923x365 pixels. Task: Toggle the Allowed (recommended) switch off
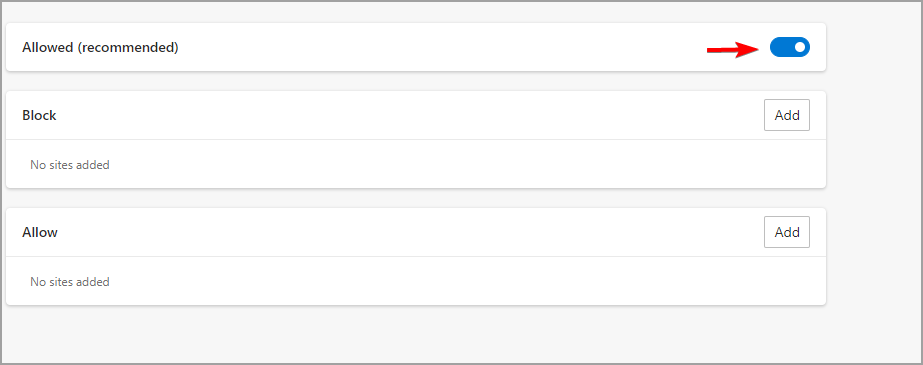point(789,47)
